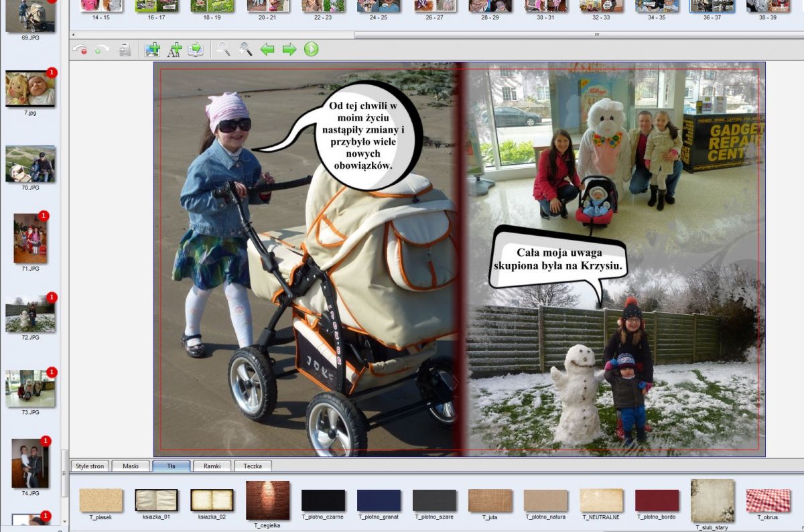Viewport: 804px width, 532px height.
Task: Open the Ramki tab
Action: tap(212, 466)
